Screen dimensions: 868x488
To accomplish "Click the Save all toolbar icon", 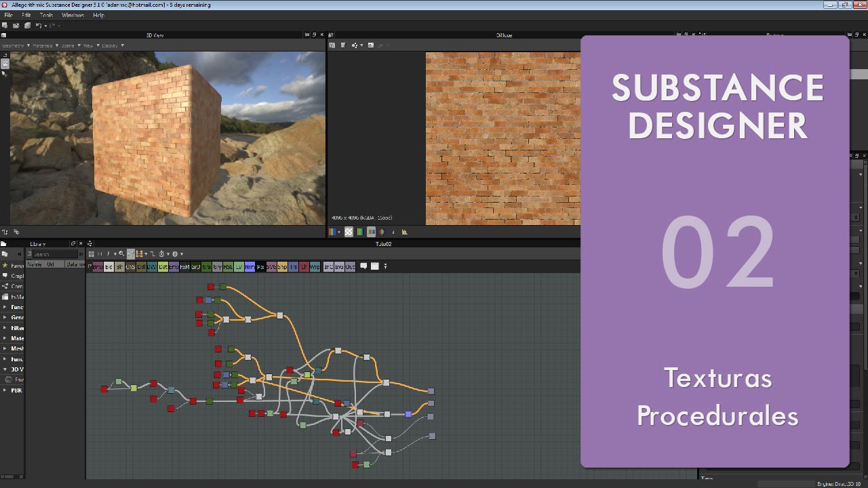I will [27, 26].
